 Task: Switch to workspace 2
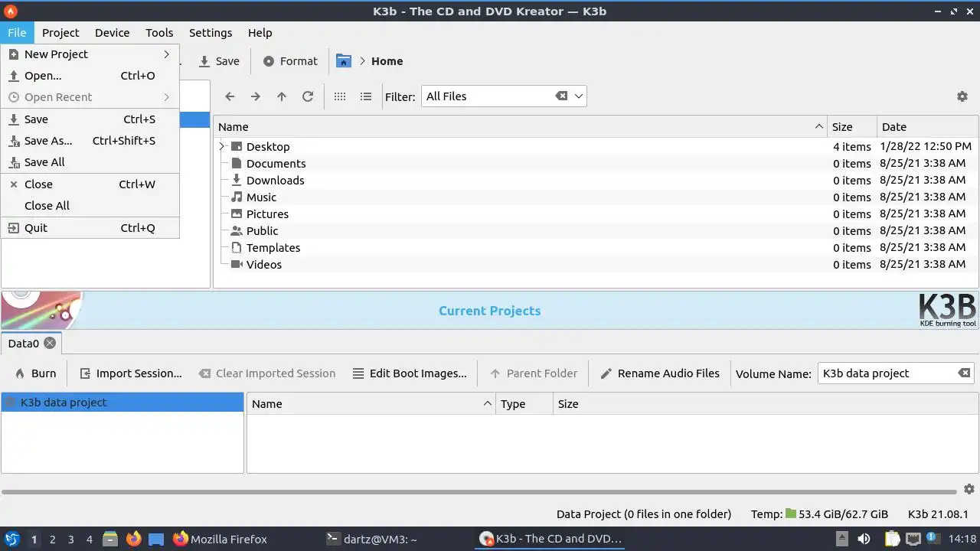[52, 540]
